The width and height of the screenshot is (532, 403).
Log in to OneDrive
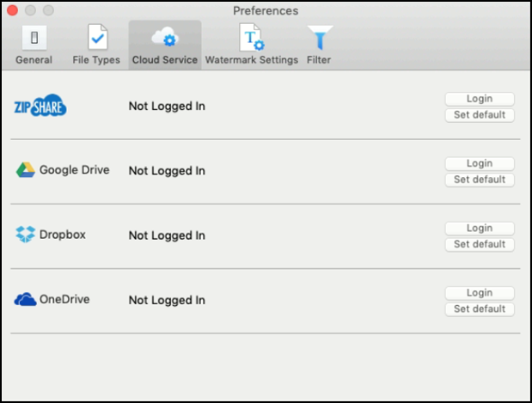pos(480,293)
